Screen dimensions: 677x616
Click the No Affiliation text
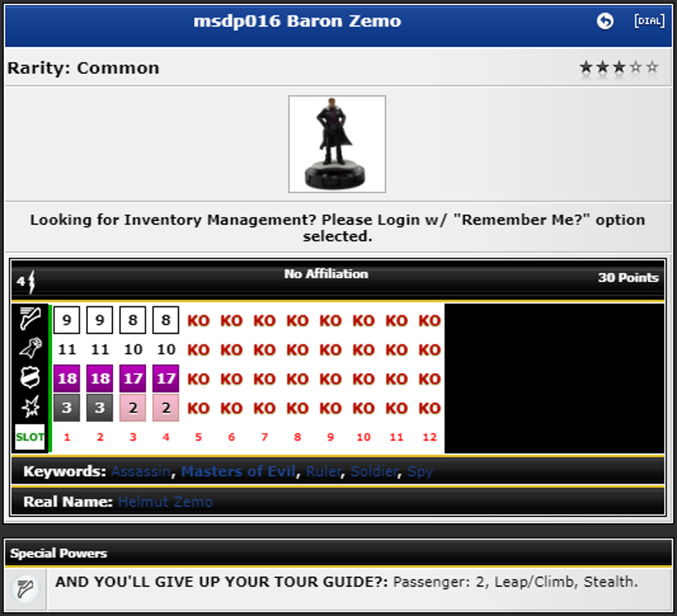pyautogui.click(x=326, y=274)
